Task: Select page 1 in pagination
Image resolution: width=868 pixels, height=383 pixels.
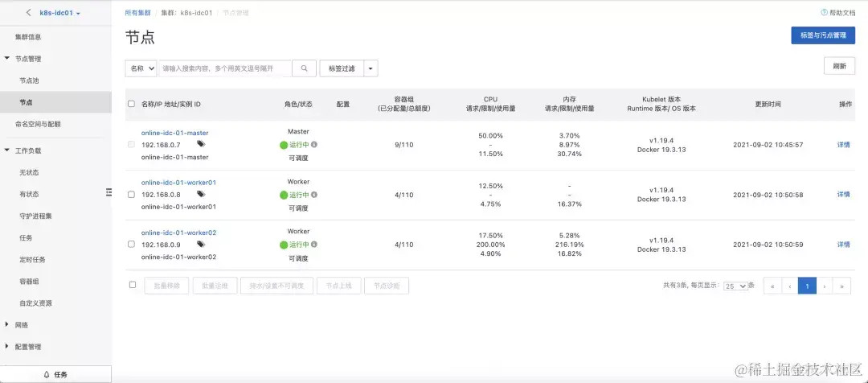Action: [x=807, y=286]
